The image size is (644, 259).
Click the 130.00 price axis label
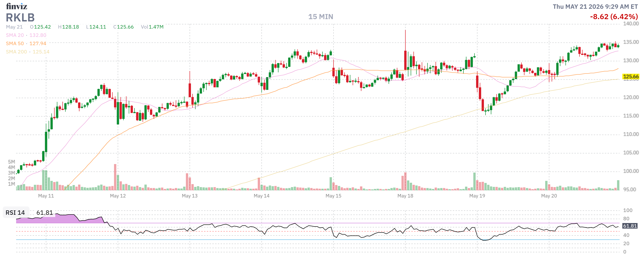(x=631, y=61)
